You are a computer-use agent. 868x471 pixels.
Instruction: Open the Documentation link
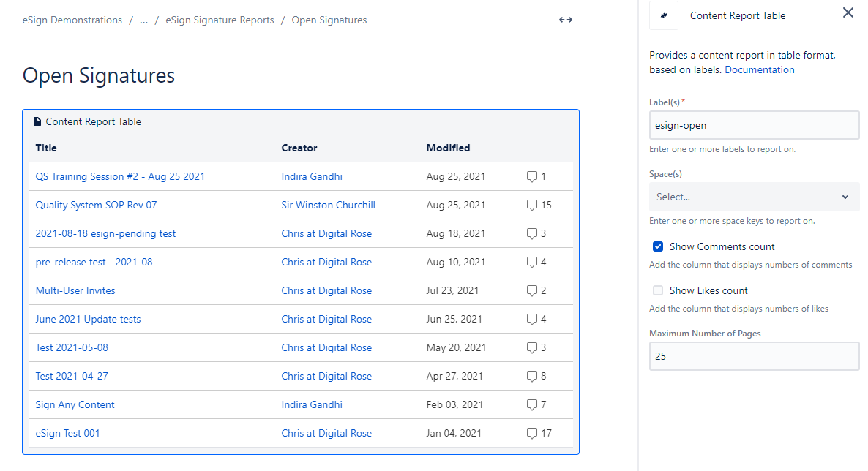coord(759,70)
